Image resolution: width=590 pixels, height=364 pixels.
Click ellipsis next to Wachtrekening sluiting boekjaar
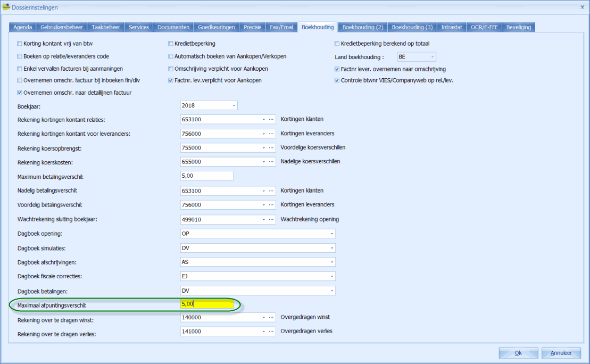tap(271, 219)
